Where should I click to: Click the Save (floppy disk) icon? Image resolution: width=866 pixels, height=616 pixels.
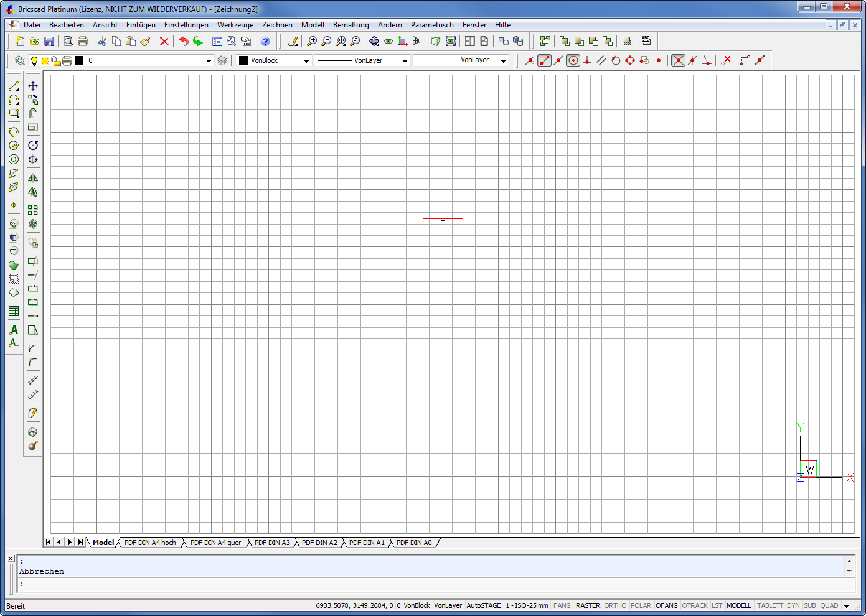(49, 42)
